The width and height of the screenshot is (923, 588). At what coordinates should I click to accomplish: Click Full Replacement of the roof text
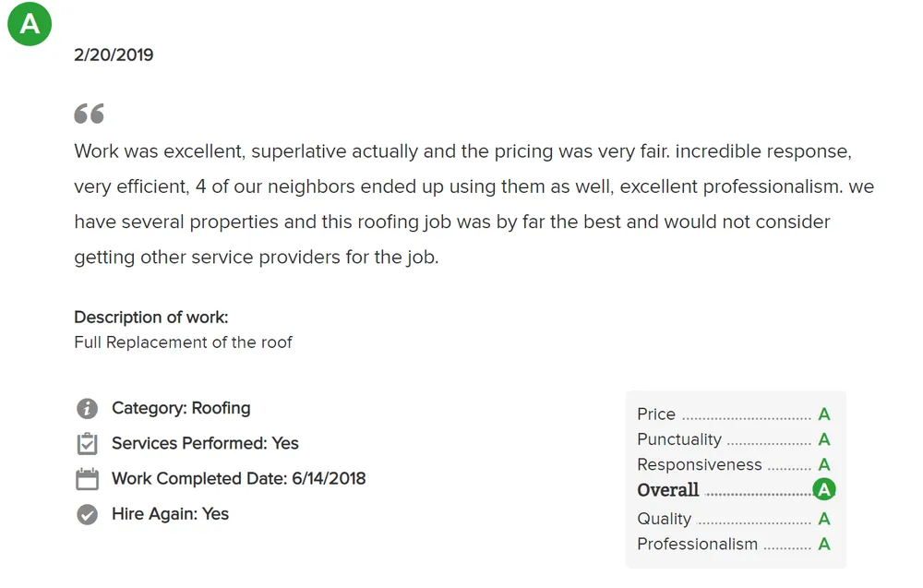coord(183,342)
